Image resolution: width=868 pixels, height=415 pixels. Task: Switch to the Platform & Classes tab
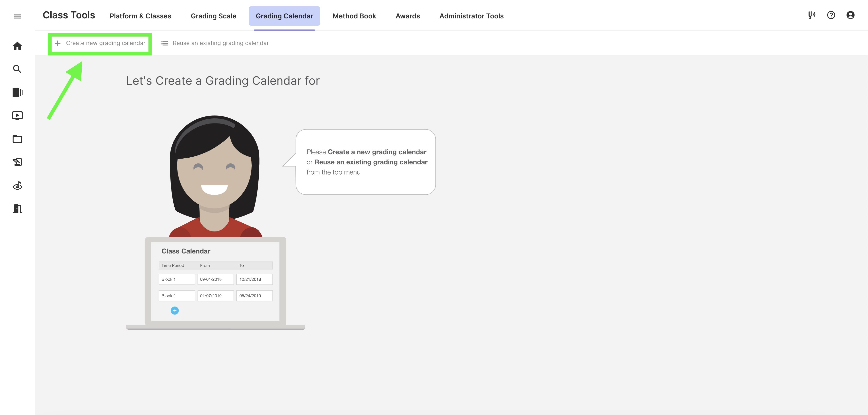pos(140,16)
